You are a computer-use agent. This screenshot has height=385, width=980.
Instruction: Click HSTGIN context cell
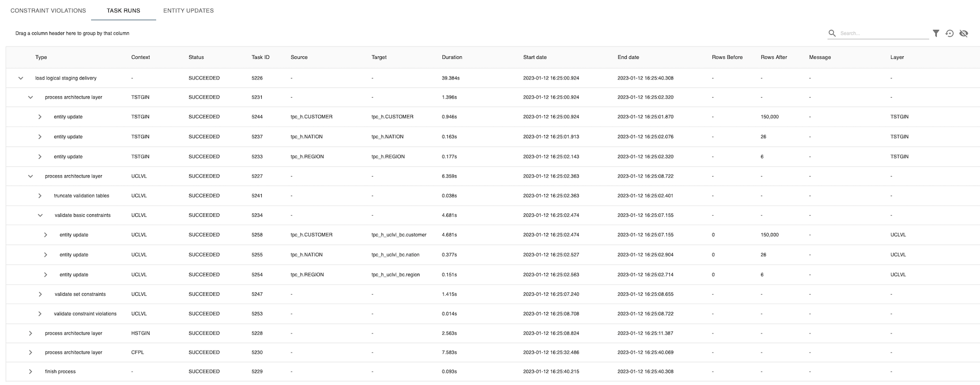click(x=141, y=333)
